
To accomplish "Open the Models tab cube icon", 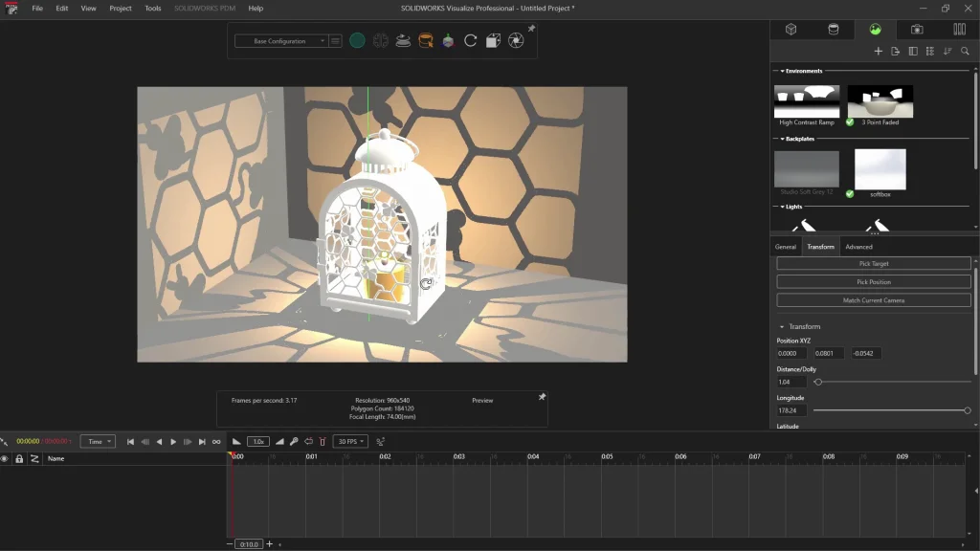I will [791, 30].
